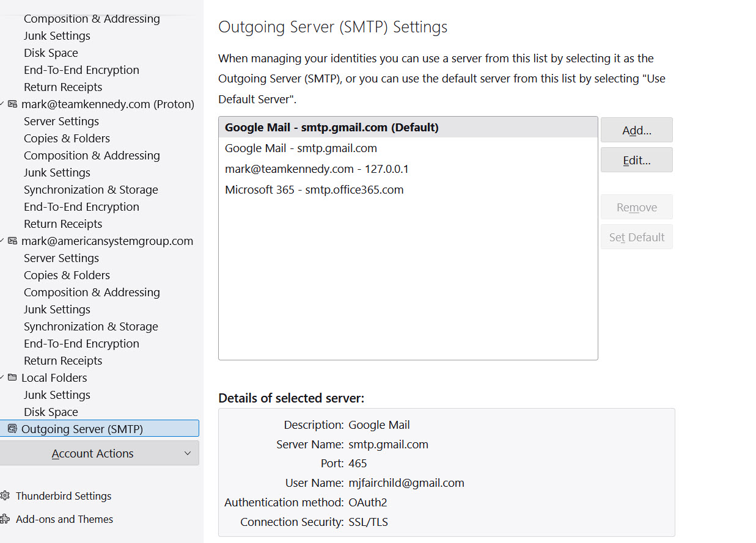The width and height of the screenshot is (756, 543).
Task: Click the Local Folders folder icon
Action: pos(12,377)
